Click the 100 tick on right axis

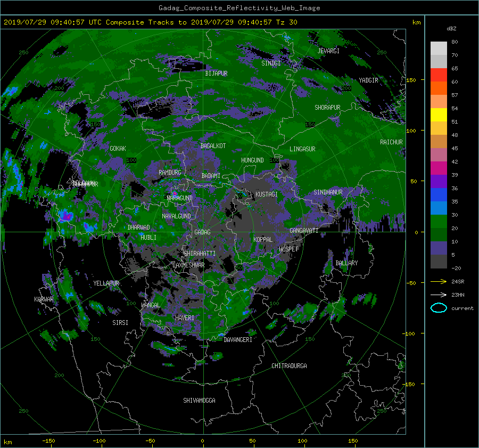click(411, 131)
